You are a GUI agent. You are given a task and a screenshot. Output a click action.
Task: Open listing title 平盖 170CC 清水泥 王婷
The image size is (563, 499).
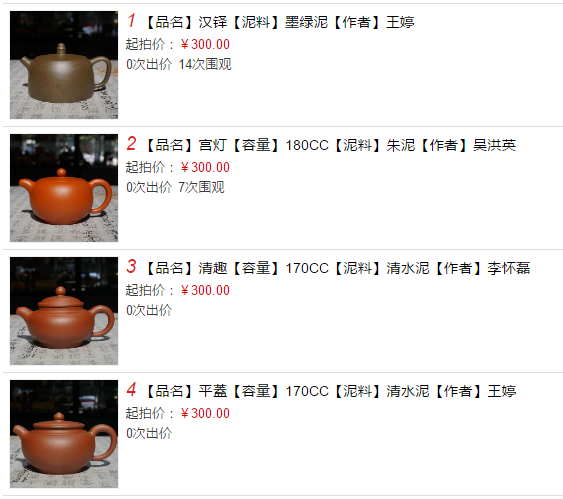click(330, 391)
